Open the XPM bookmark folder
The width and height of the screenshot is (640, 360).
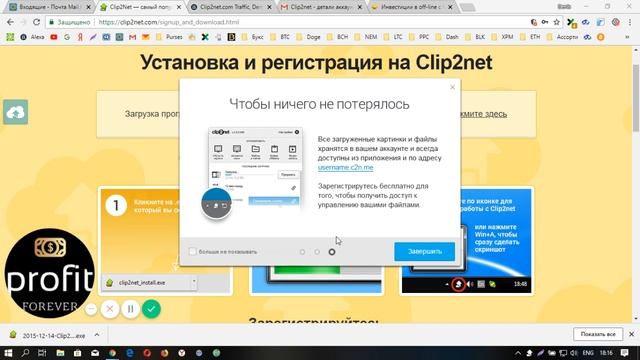click(x=503, y=37)
